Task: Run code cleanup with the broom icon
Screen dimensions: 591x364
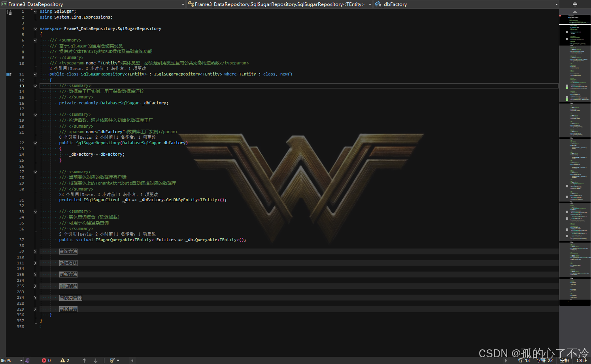Action: (x=112, y=360)
